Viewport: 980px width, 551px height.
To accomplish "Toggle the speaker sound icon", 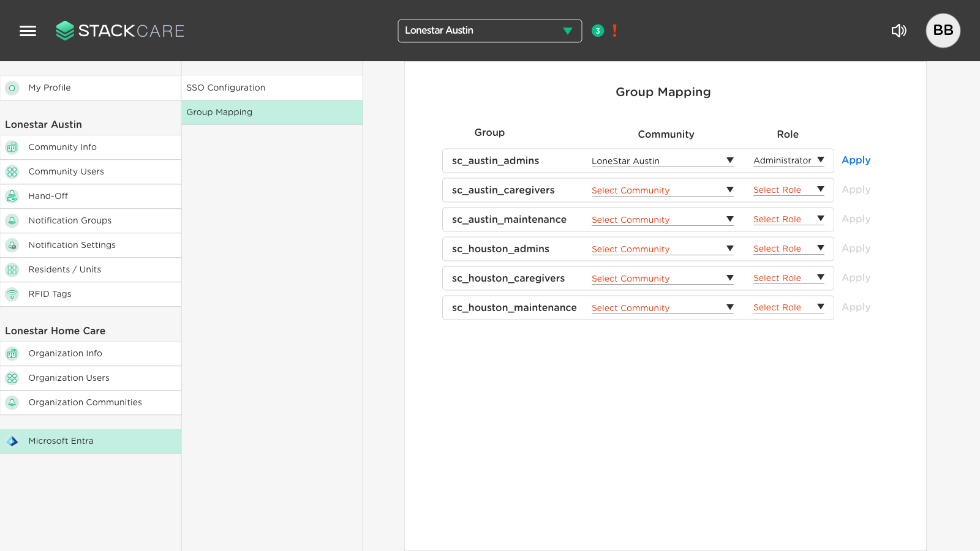I will click(x=899, y=31).
